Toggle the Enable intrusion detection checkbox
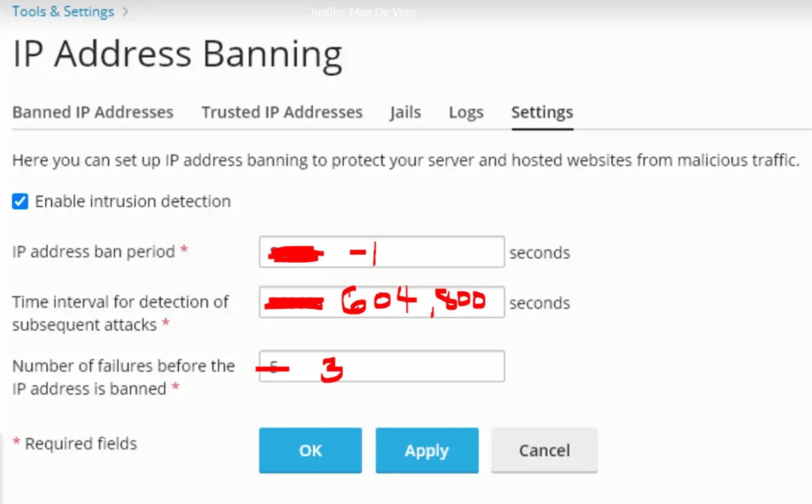812x504 pixels. [x=20, y=201]
